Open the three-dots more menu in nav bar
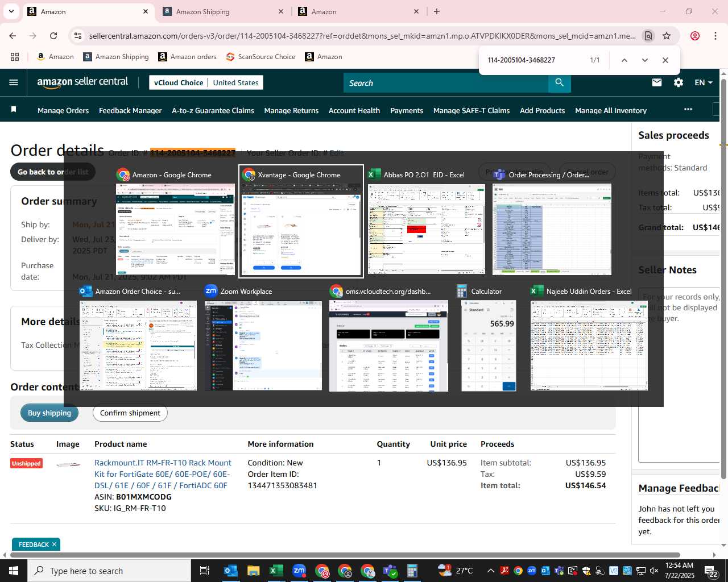Viewport: 728px width, 582px height. pos(688,109)
